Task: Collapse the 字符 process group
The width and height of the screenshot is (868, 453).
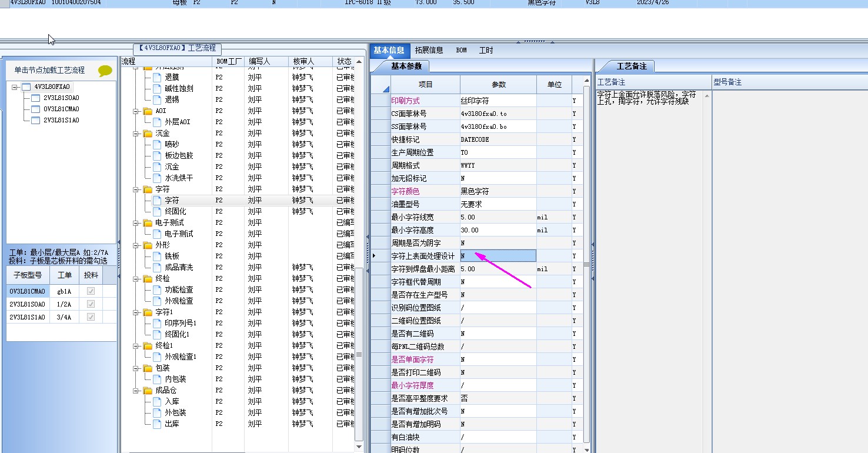Action: pos(136,189)
